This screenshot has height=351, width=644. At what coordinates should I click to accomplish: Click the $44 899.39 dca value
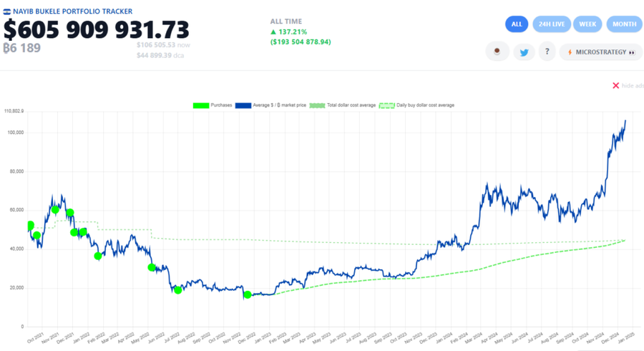tap(160, 55)
